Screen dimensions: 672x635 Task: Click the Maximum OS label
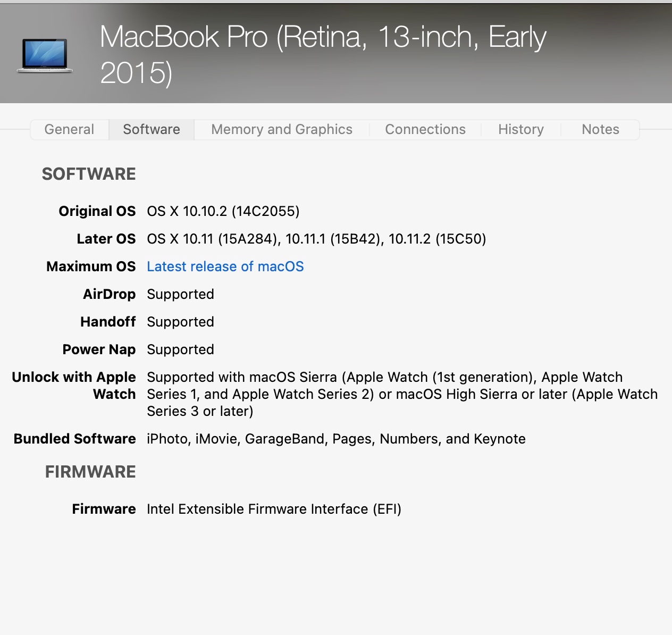tap(91, 266)
